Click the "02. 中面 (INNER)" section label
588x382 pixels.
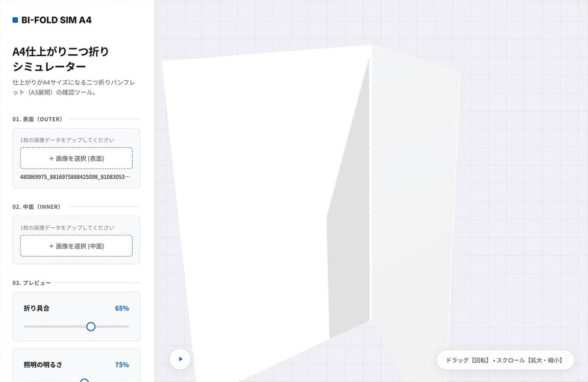37,207
